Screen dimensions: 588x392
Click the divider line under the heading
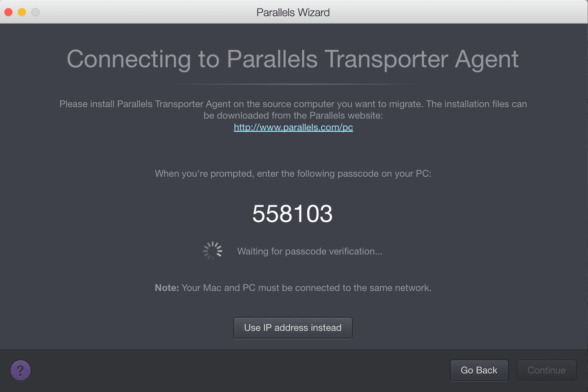[x=293, y=84]
